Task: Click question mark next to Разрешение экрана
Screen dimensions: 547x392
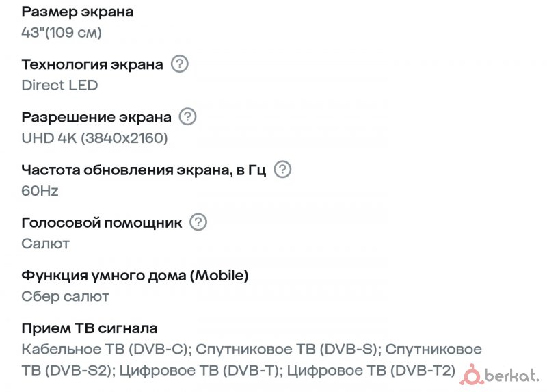Action: pyautogui.click(x=187, y=116)
